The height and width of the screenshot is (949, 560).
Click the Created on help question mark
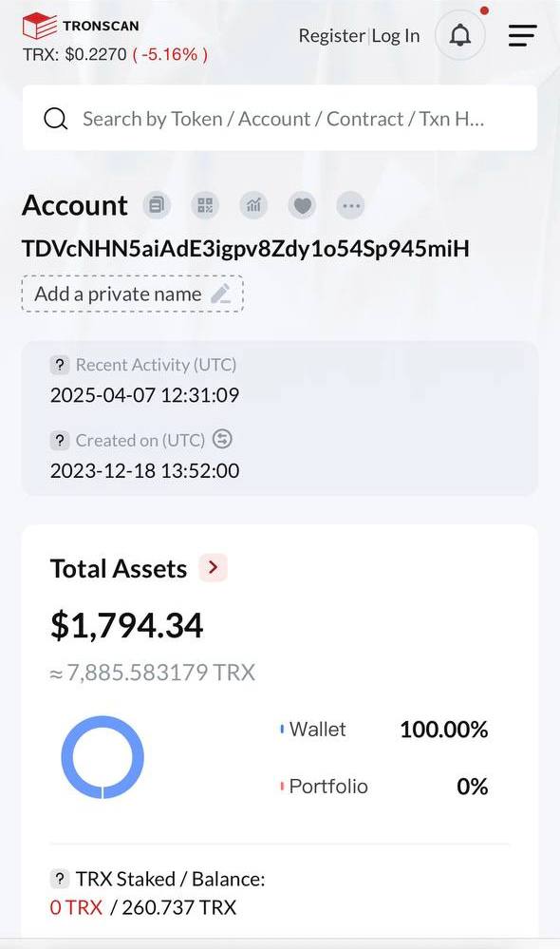click(x=59, y=441)
